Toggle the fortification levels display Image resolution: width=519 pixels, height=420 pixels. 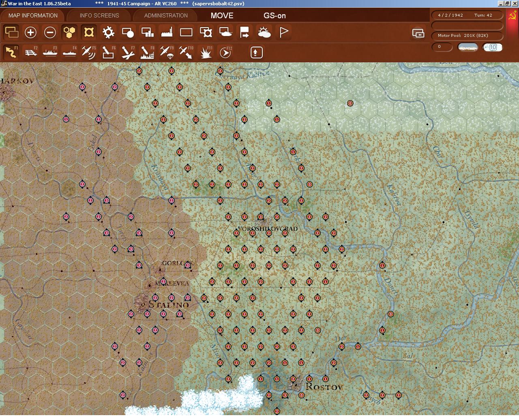point(89,32)
